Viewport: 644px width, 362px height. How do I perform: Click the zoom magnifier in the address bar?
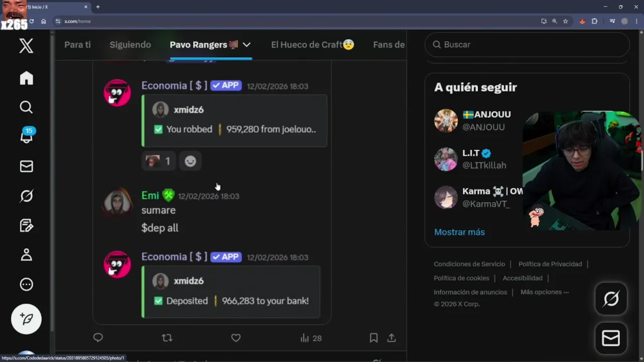554,21
